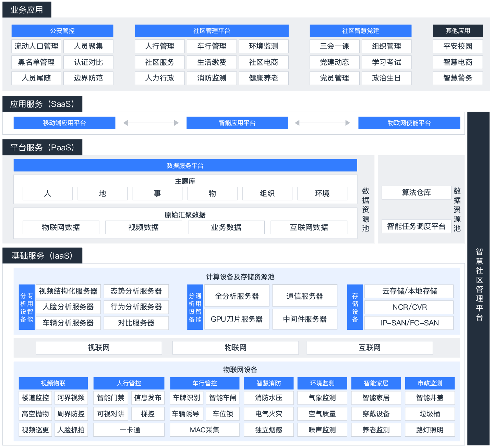Image resolution: width=494 pixels, height=448 pixels.
Task: Click the 智慧社区管理平台 vertical bar
Action: pyautogui.click(x=479, y=278)
